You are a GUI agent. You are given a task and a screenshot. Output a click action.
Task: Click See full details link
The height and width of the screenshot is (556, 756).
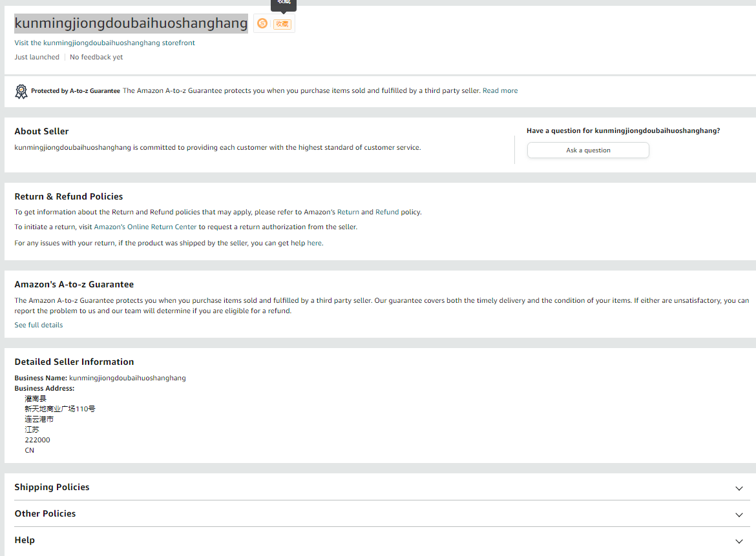(39, 325)
